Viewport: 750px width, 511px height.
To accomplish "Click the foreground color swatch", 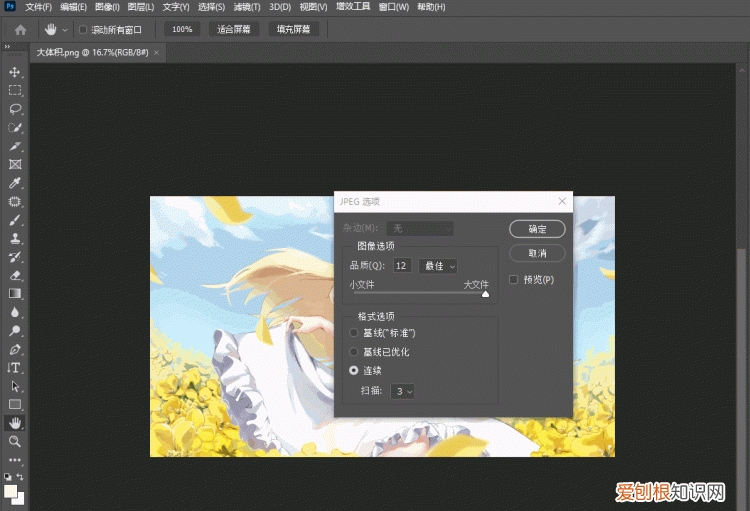I will [11, 491].
